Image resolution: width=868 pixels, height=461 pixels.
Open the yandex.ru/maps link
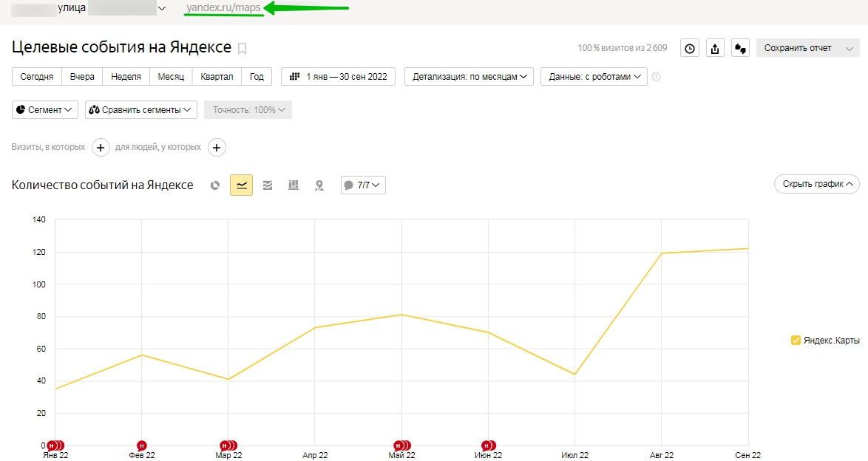point(223,8)
